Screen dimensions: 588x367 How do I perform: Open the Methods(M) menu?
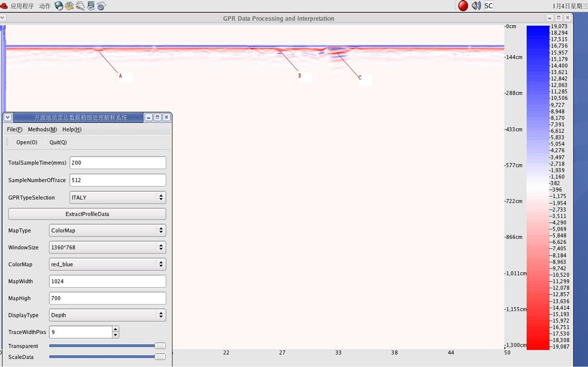[42, 129]
